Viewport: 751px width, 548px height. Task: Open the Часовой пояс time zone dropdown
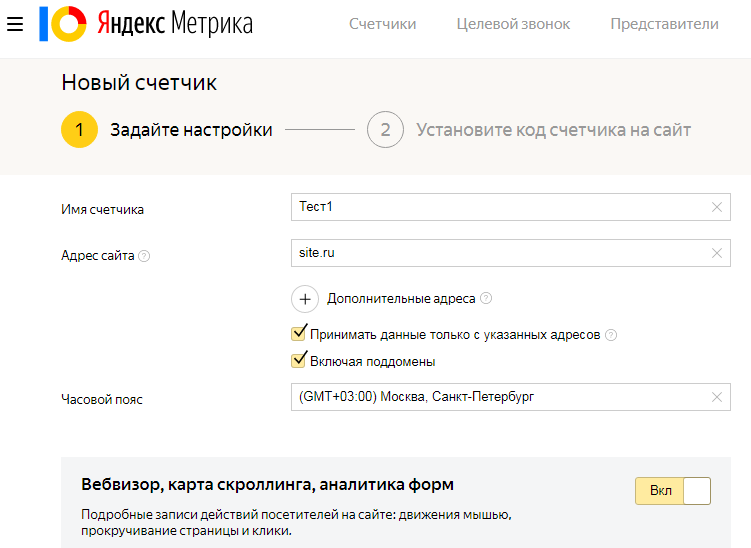(x=500, y=397)
